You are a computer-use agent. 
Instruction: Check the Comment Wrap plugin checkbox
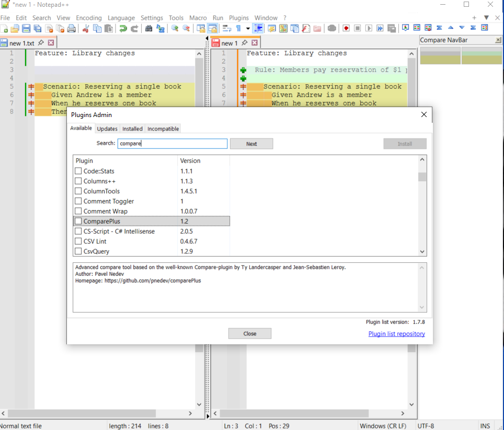click(x=78, y=211)
